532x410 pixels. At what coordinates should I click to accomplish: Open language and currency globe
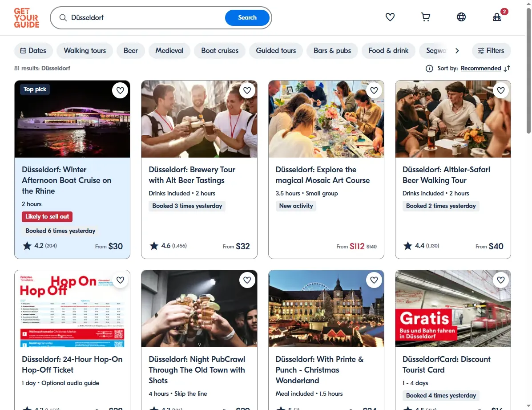[461, 17]
